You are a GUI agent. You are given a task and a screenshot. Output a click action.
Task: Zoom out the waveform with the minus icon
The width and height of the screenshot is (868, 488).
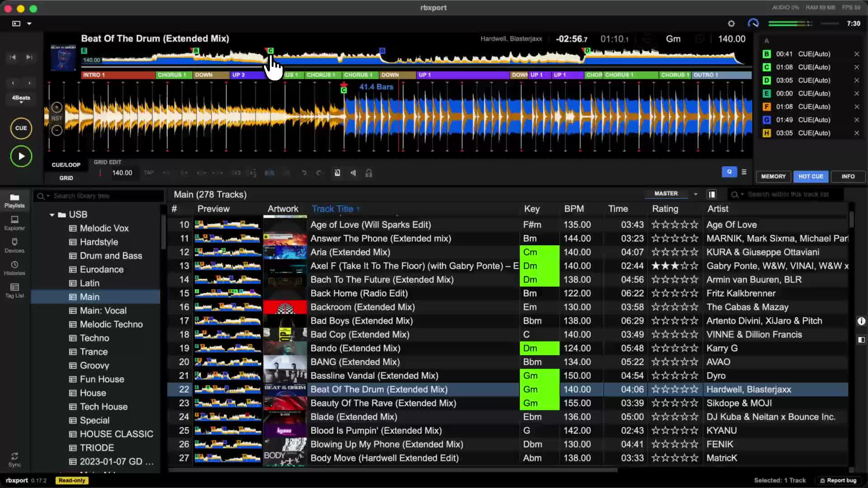(x=57, y=131)
